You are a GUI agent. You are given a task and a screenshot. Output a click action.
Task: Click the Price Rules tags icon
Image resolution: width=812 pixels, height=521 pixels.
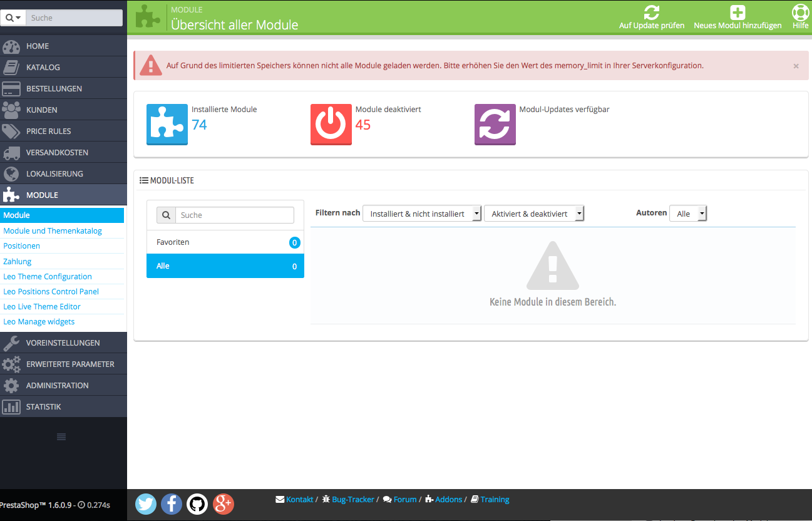coord(11,132)
